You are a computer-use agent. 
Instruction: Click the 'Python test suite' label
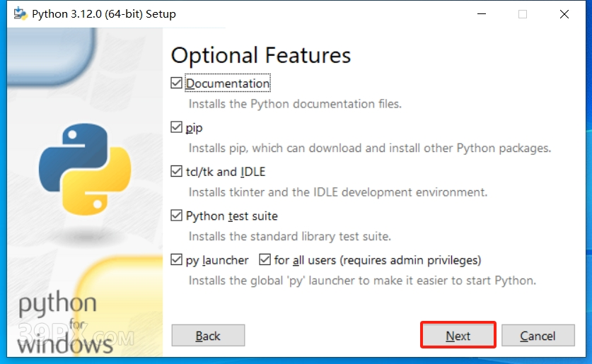(231, 216)
